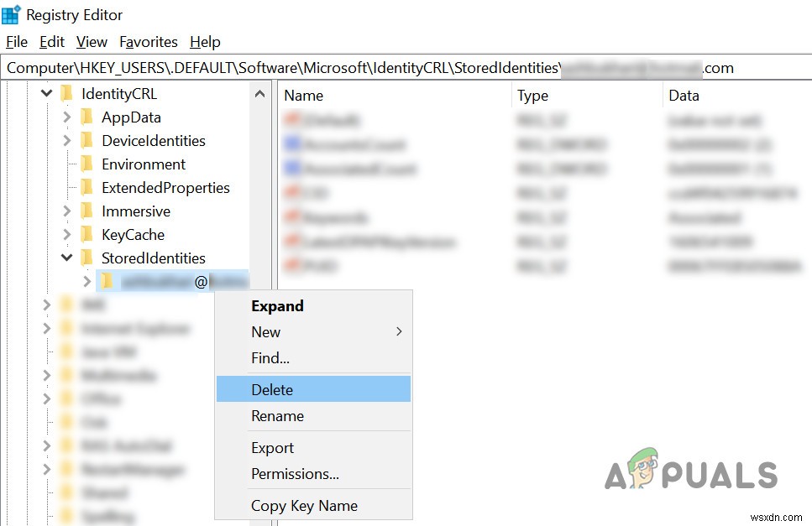Click the registry path address bar
Image resolution: width=812 pixels, height=526 pixels.
(x=406, y=68)
